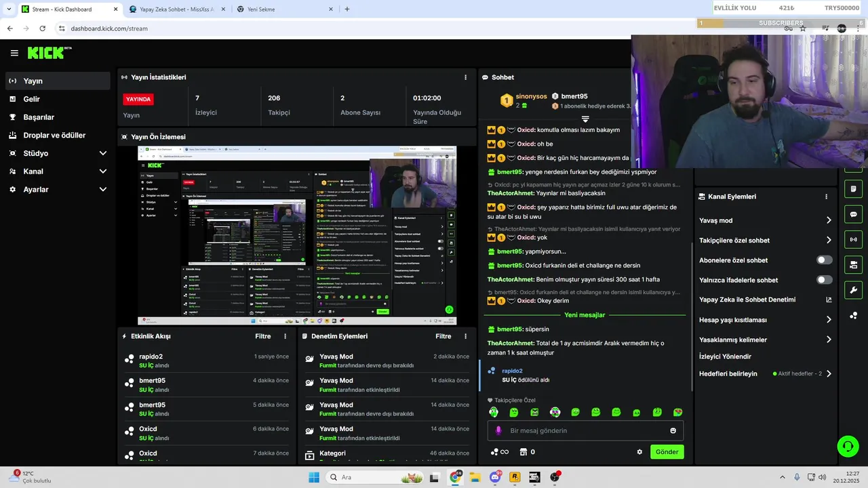Click the channel actions camera icon in right rail

[x=853, y=264]
